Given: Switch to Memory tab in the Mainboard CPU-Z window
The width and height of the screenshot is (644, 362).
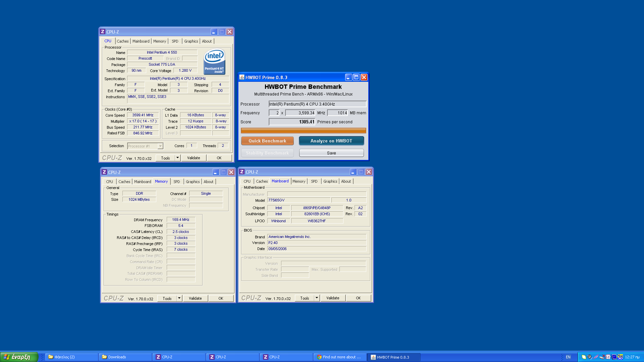Looking at the screenshot, I should coord(299,181).
